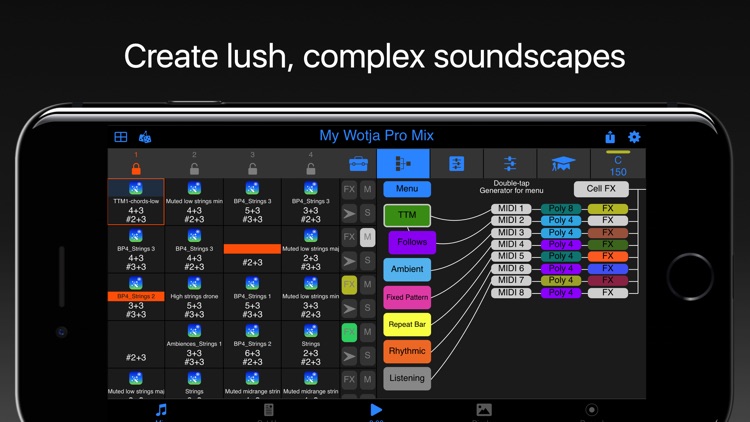The width and height of the screenshot is (750, 422).
Task: Open the Poly 4 box beside MIDI 7
Action: (561, 280)
